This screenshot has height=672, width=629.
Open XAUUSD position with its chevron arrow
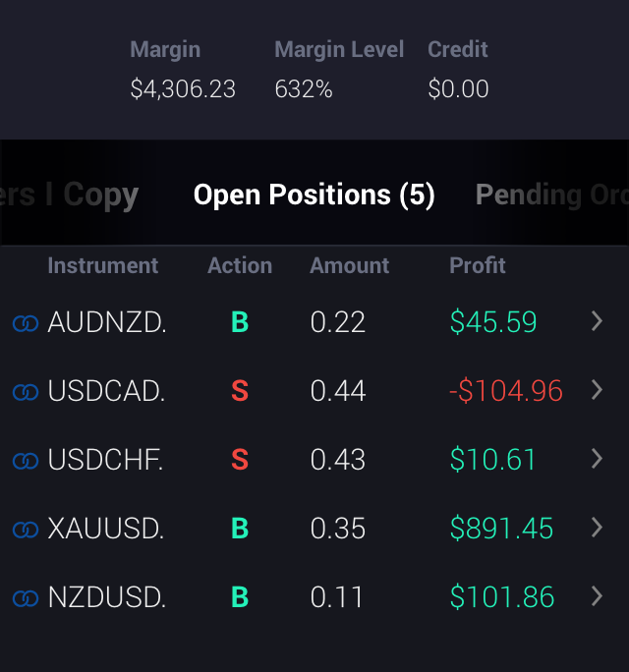click(597, 528)
